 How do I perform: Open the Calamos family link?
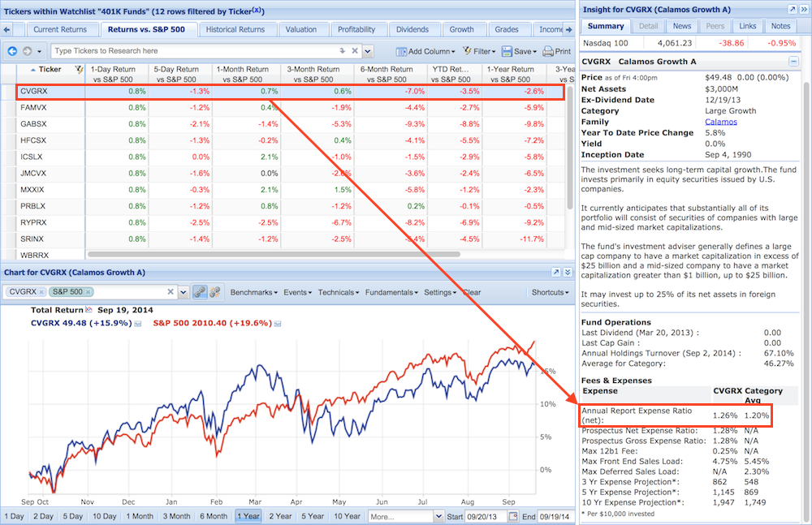[721, 123]
